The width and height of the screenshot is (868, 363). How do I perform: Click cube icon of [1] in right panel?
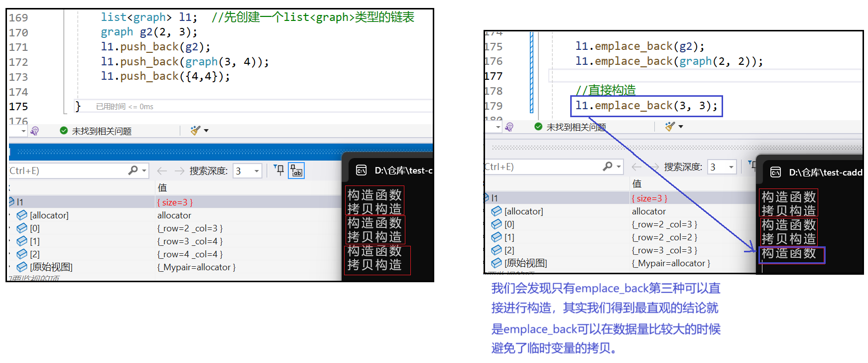click(496, 237)
